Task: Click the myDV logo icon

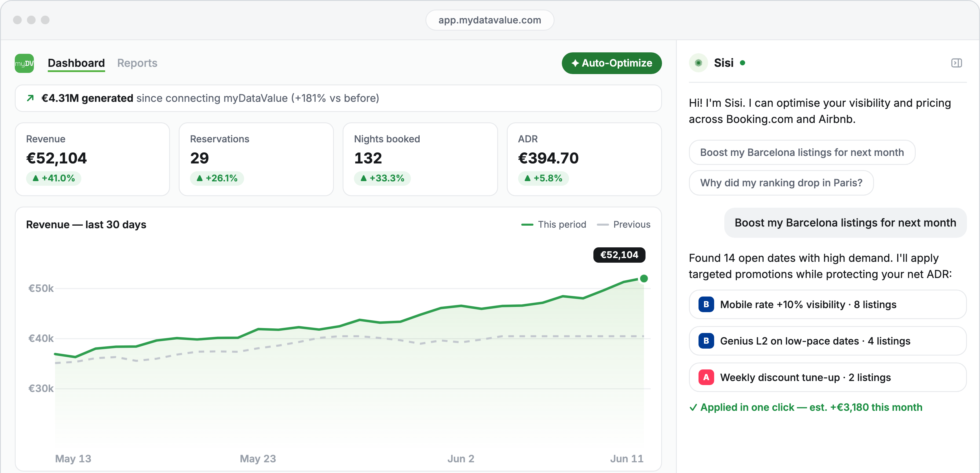Action: point(24,63)
